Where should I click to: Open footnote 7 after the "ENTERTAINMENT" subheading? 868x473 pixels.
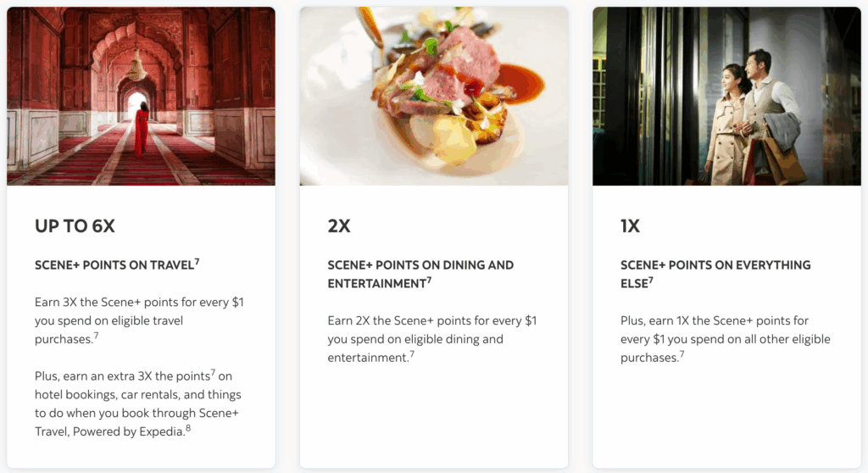click(x=429, y=280)
